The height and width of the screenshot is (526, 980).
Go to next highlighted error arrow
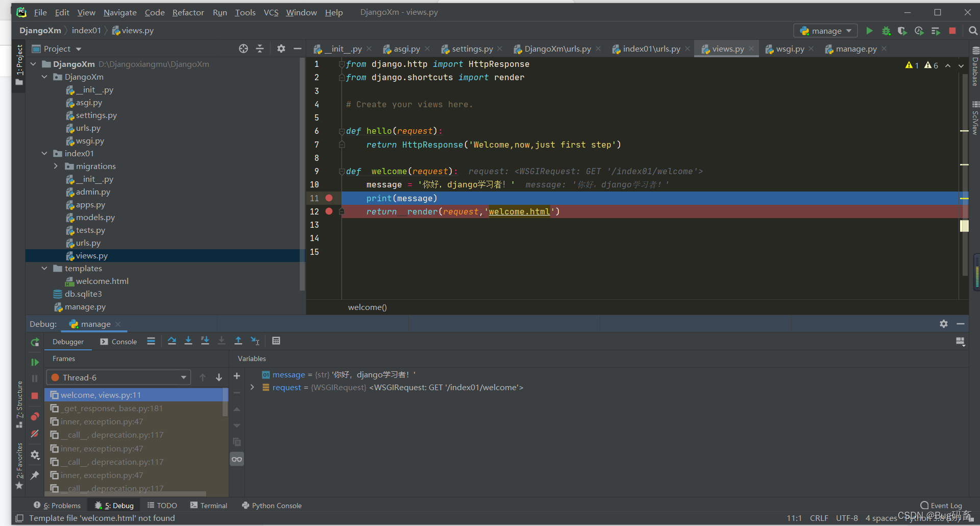pos(961,65)
